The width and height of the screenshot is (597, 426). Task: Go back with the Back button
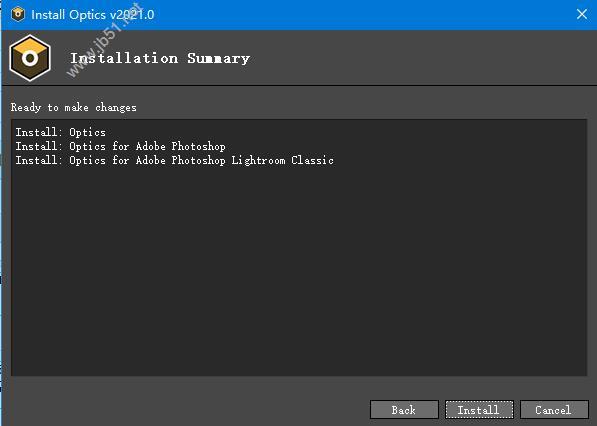(404, 410)
